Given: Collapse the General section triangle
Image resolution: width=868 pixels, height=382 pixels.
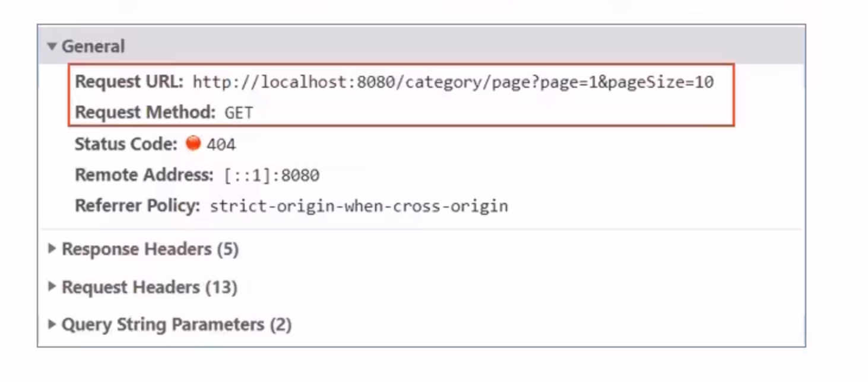Looking at the screenshot, I should click(x=52, y=46).
